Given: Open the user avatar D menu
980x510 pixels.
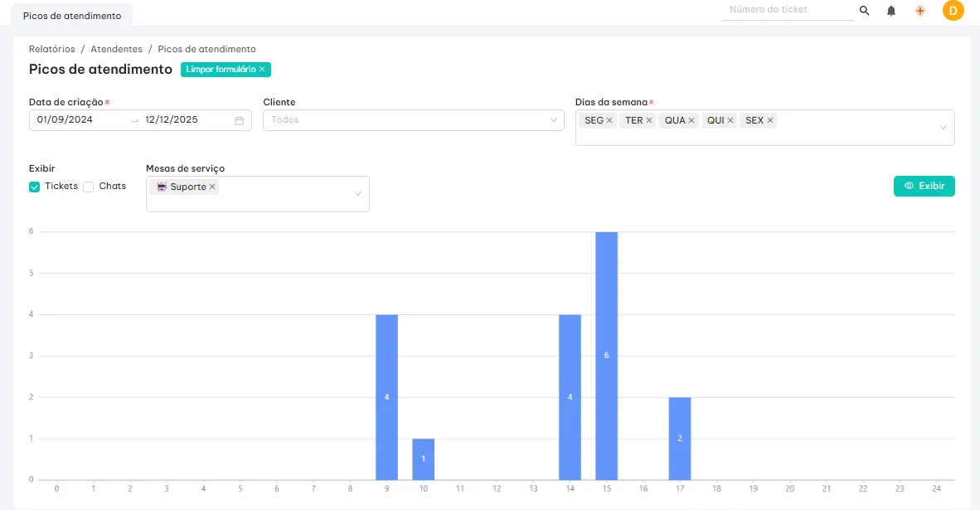Looking at the screenshot, I should pos(953,11).
